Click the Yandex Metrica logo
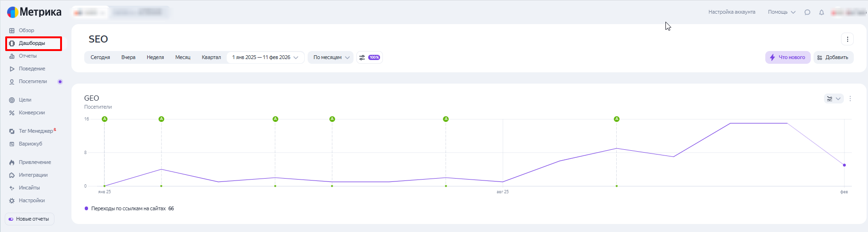The width and height of the screenshot is (868, 232). pos(34,12)
